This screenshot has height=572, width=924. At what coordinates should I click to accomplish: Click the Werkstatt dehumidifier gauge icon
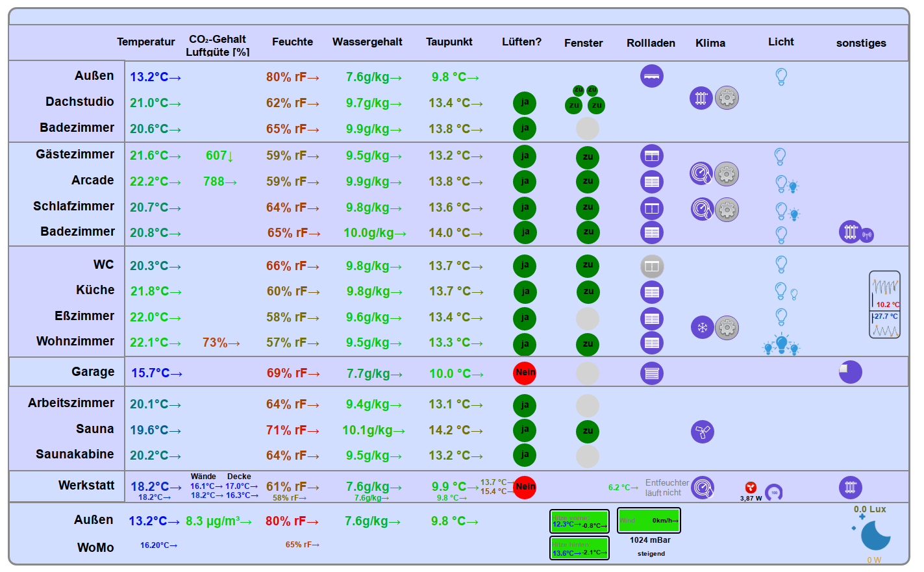tap(703, 487)
